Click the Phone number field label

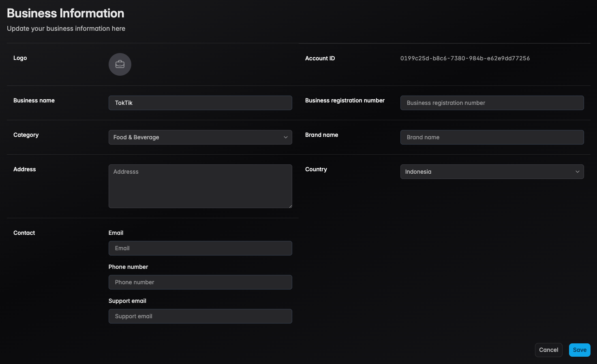click(128, 267)
